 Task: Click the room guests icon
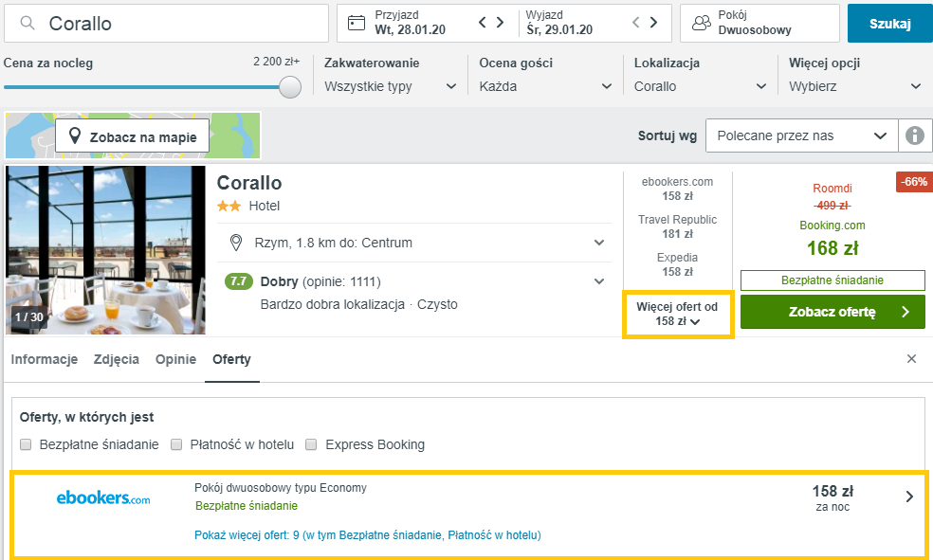tap(702, 23)
